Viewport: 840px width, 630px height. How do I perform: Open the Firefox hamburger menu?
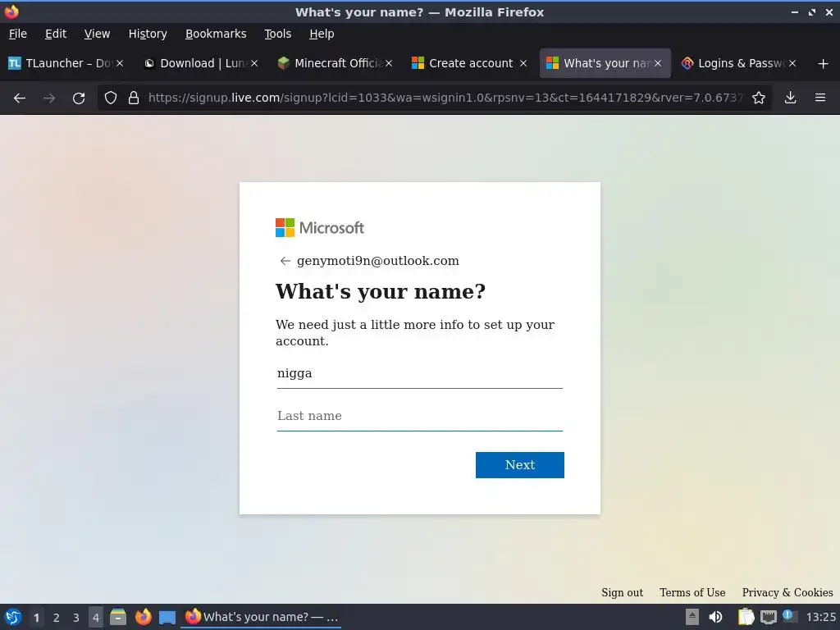pos(820,98)
